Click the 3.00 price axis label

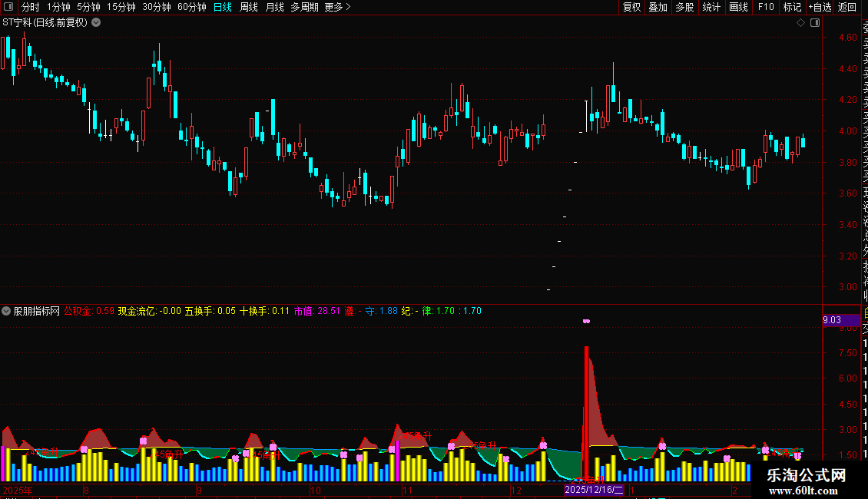[847, 287]
